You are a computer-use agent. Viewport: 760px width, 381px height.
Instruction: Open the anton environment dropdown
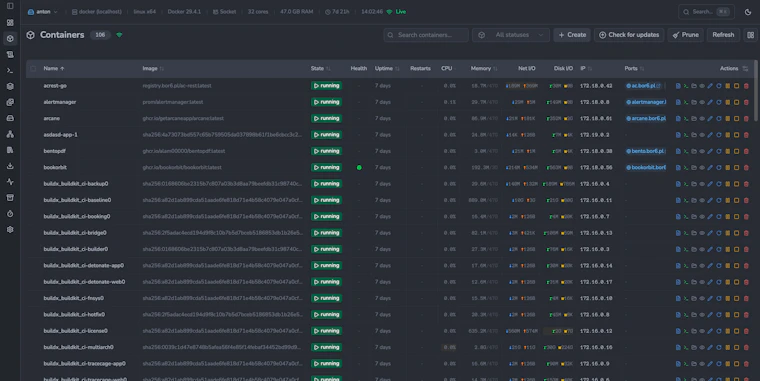[x=43, y=12]
